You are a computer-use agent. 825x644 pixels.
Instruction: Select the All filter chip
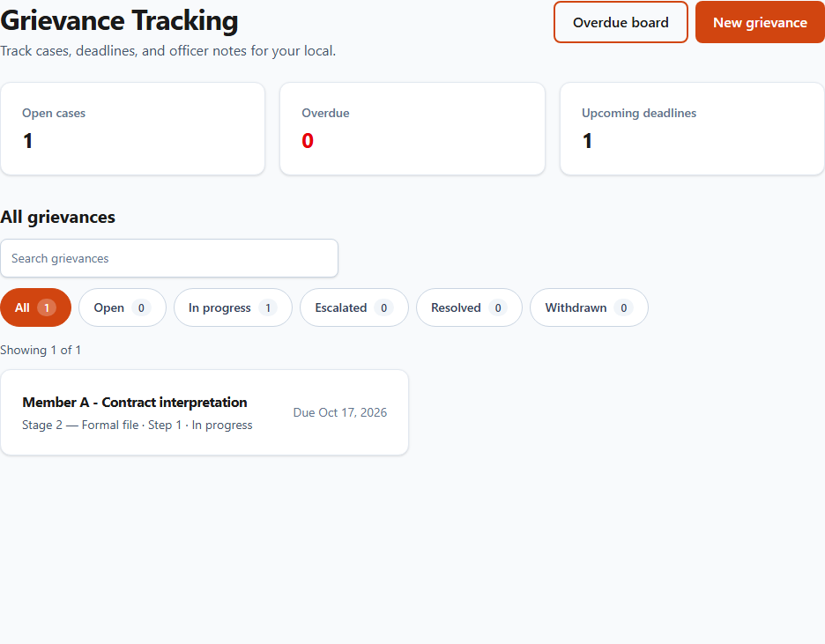tap(36, 307)
